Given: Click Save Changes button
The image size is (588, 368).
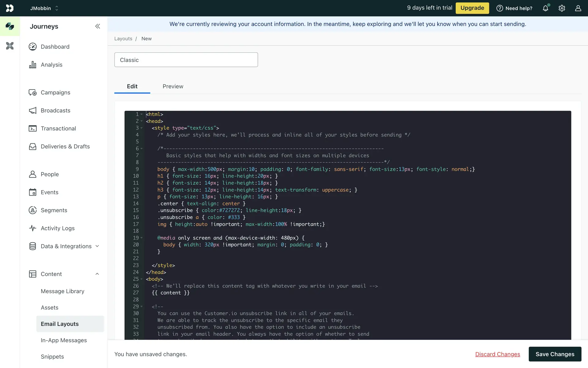Looking at the screenshot, I should (x=555, y=354).
